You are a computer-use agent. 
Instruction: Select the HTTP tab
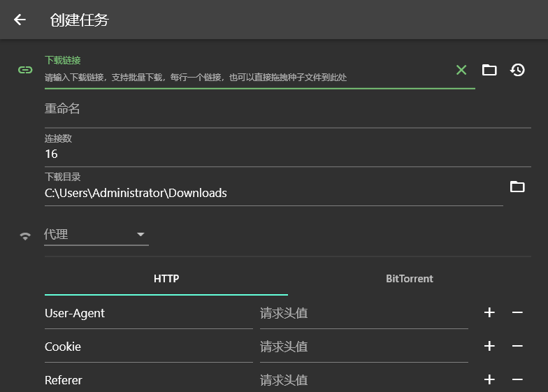click(x=166, y=279)
